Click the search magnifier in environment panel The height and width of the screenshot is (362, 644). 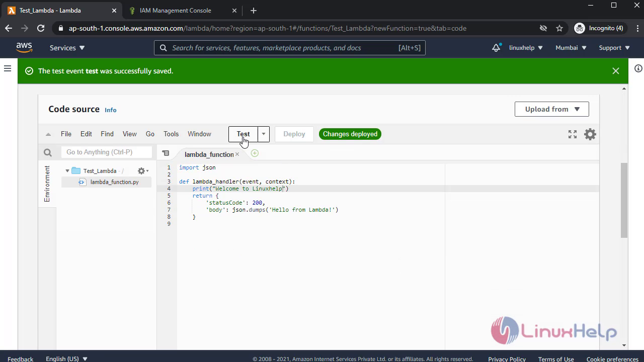[x=48, y=152]
